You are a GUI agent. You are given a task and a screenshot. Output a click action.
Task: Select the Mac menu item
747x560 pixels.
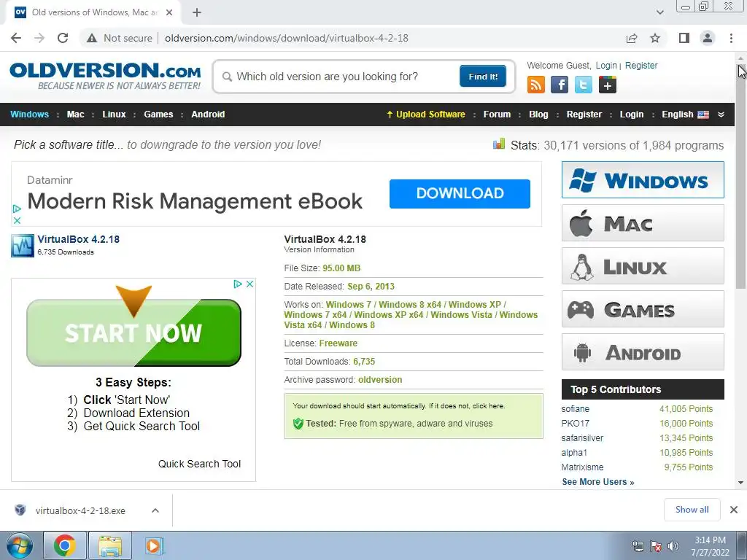pyautogui.click(x=75, y=114)
